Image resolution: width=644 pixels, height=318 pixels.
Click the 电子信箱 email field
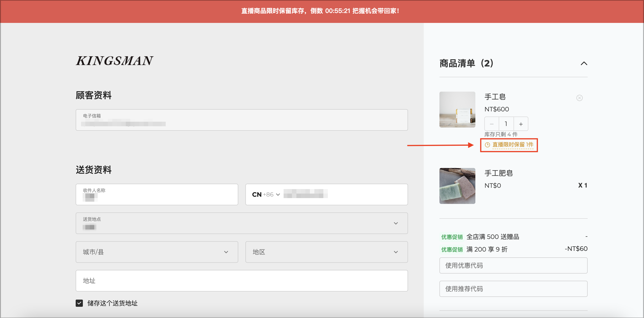[x=242, y=120]
